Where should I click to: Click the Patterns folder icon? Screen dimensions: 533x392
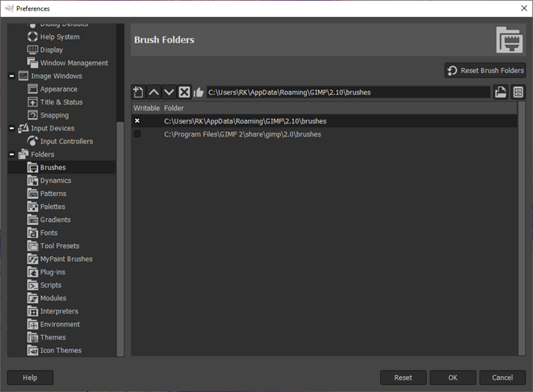[33, 194]
